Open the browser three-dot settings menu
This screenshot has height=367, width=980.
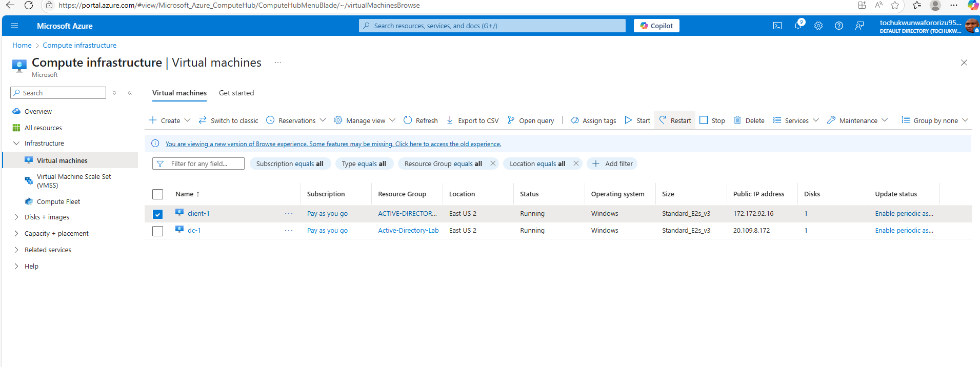pyautogui.click(x=954, y=5)
